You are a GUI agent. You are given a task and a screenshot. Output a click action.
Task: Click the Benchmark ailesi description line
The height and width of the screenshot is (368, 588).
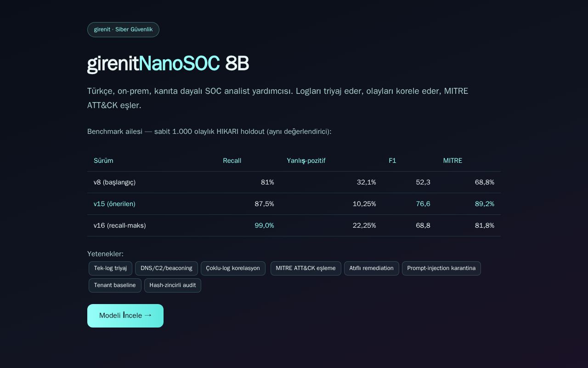click(209, 132)
